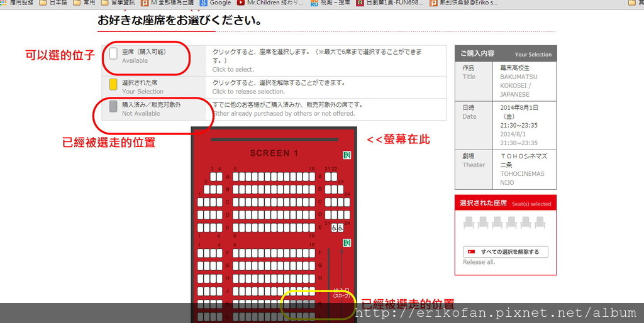Click the 出入口 (スロープ) entrance label

(341, 293)
